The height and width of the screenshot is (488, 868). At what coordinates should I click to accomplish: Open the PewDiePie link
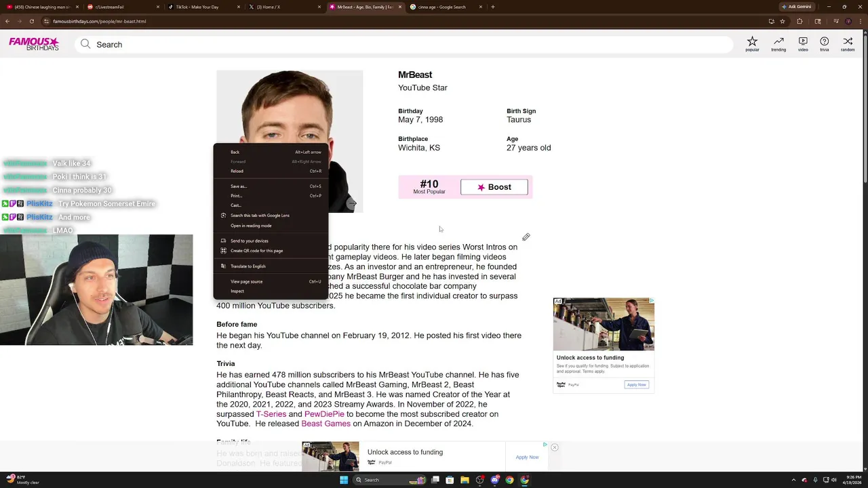point(324,414)
